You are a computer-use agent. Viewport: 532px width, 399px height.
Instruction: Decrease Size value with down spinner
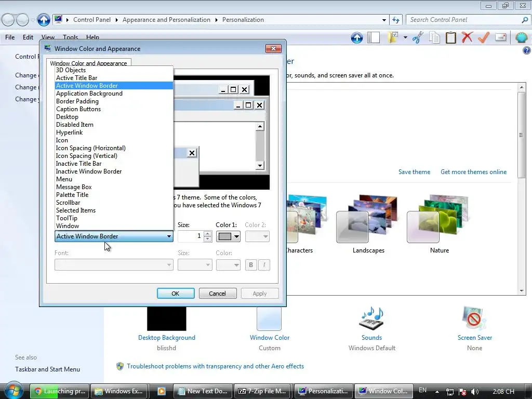tap(208, 239)
